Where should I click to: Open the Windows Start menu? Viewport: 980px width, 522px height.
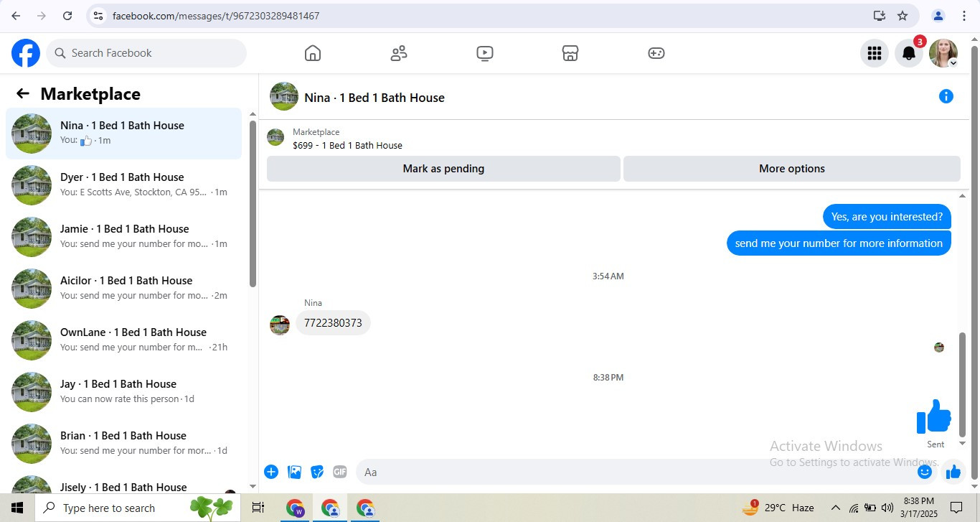click(x=17, y=508)
